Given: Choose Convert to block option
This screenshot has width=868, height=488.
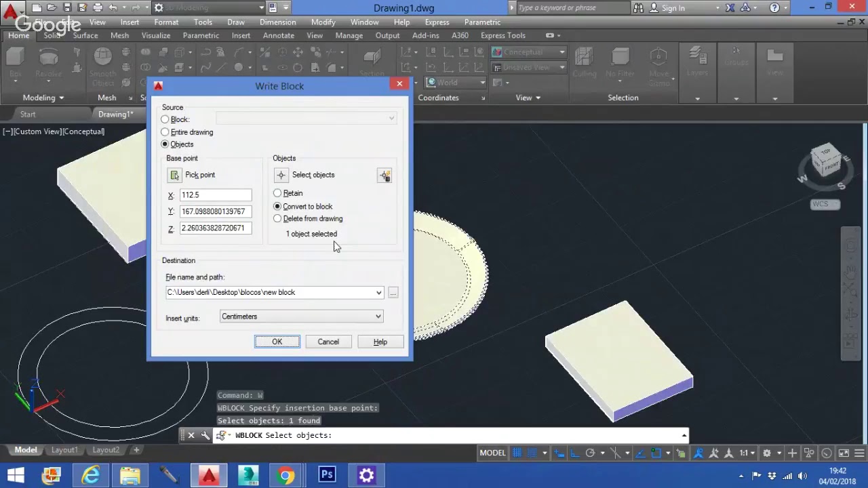Looking at the screenshot, I should [277, 206].
